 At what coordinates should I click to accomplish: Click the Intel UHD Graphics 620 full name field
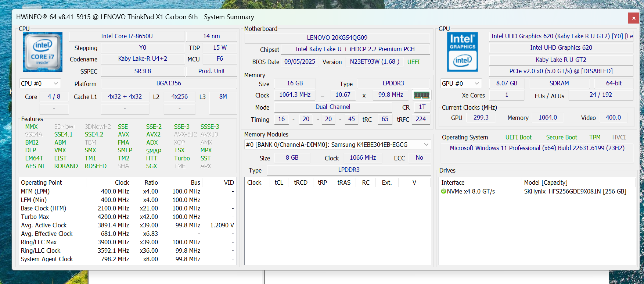561,36
